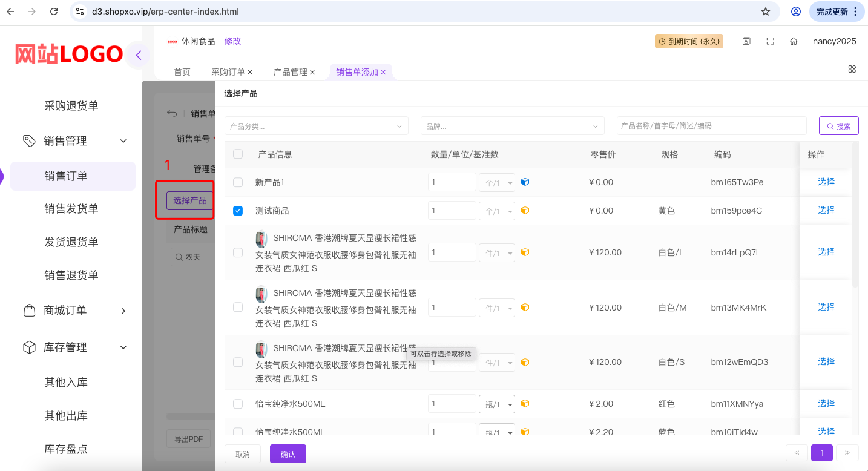This screenshot has width=868, height=471.
Task: Click the 库存管理 box icon
Action: (29, 347)
